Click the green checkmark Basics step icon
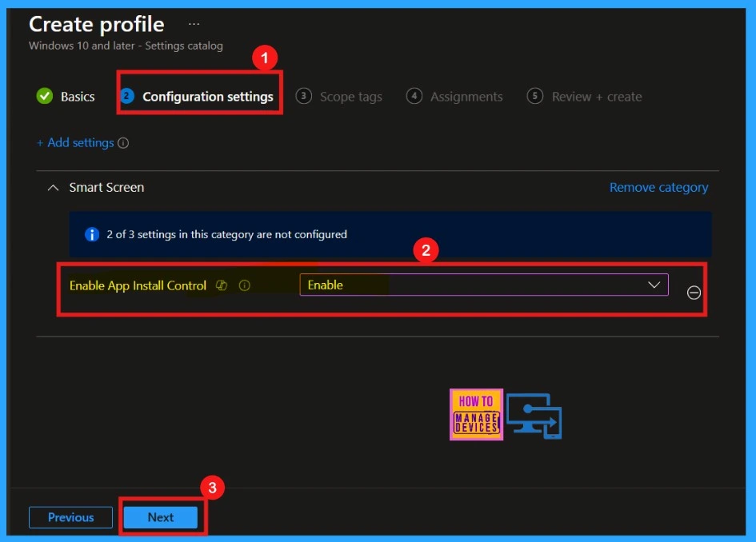This screenshot has width=756, height=542. pos(45,97)
